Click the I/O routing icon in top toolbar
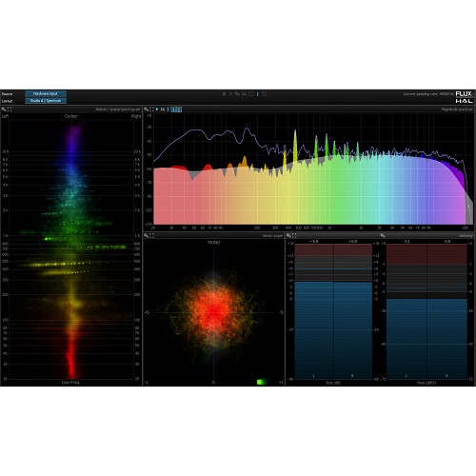The height and width of the screenshot is (476, 476). (x=244, y=94)
